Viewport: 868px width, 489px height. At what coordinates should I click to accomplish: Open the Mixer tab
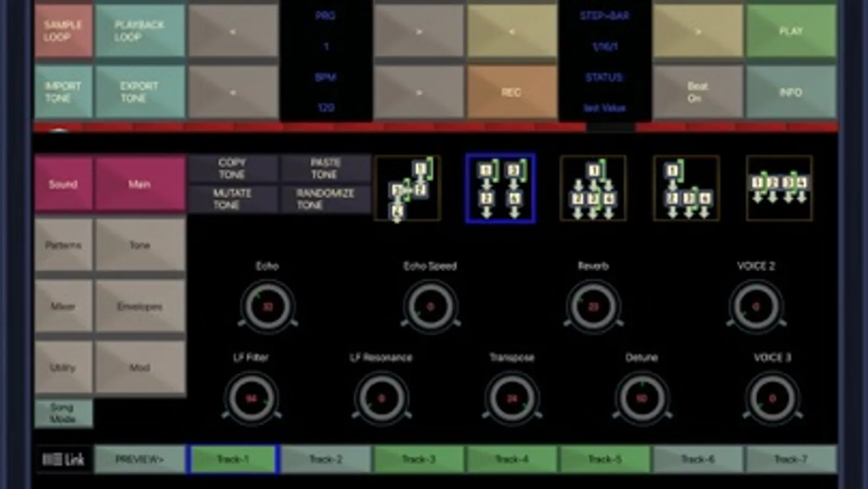(64, 306)
